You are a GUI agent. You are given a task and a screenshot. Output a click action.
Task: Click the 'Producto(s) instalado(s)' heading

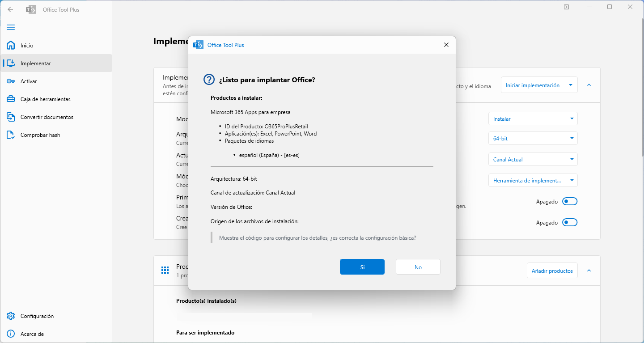pyautogui.click(x=206, y=301)
